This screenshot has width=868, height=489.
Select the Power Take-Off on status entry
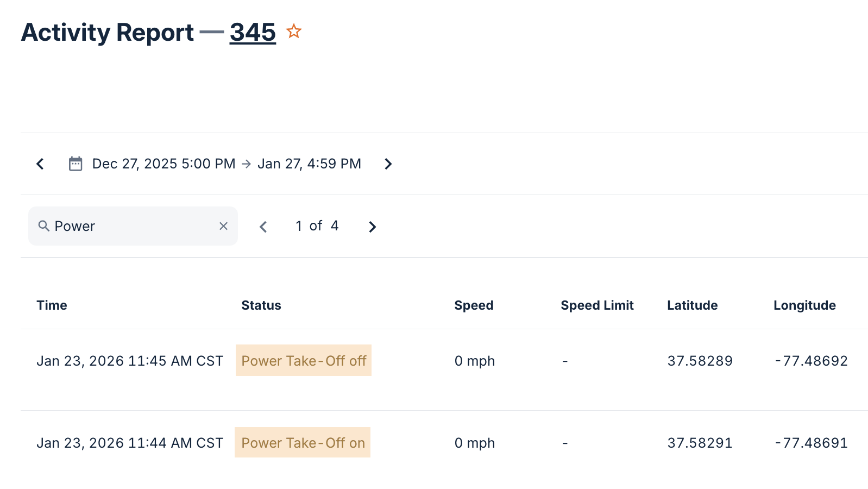click(302, 442)
